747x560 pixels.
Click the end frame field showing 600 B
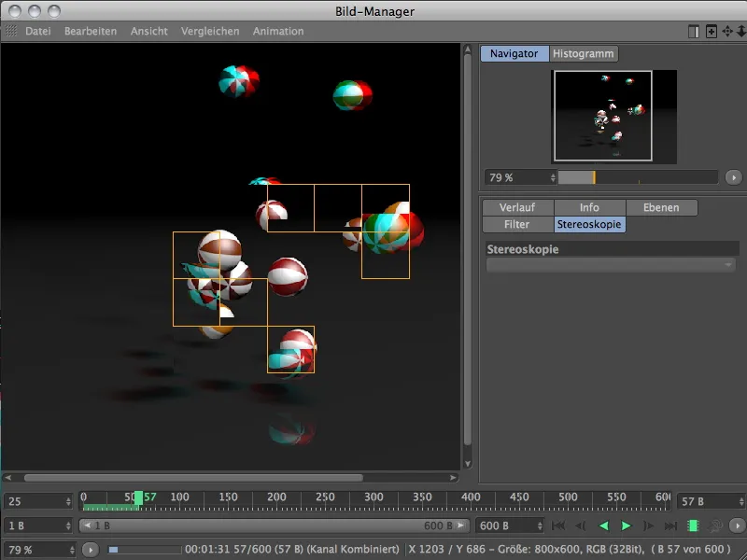click(x=509, y=525)
